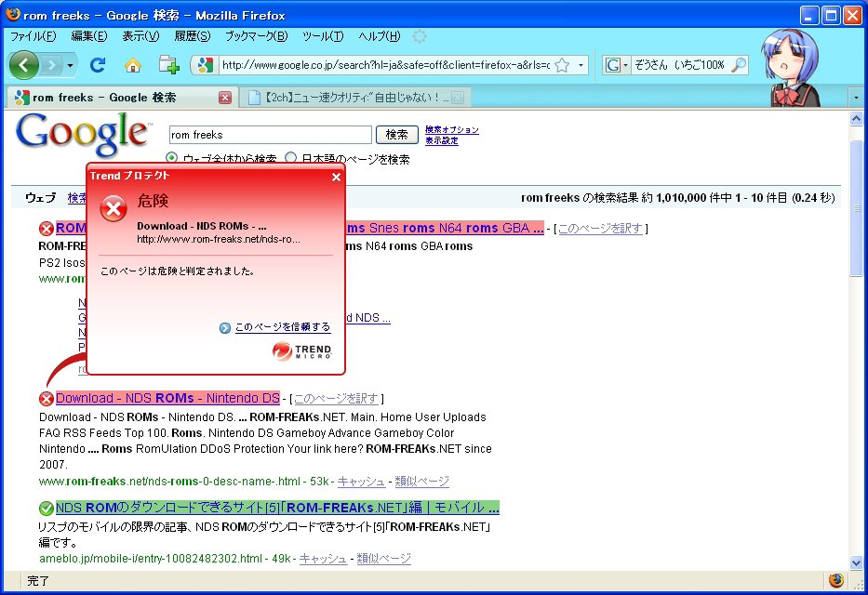The image size is (868, 595).
Task: Open Download - NDS ROMs - Nintendo DS result
Action: pos(167,398)
